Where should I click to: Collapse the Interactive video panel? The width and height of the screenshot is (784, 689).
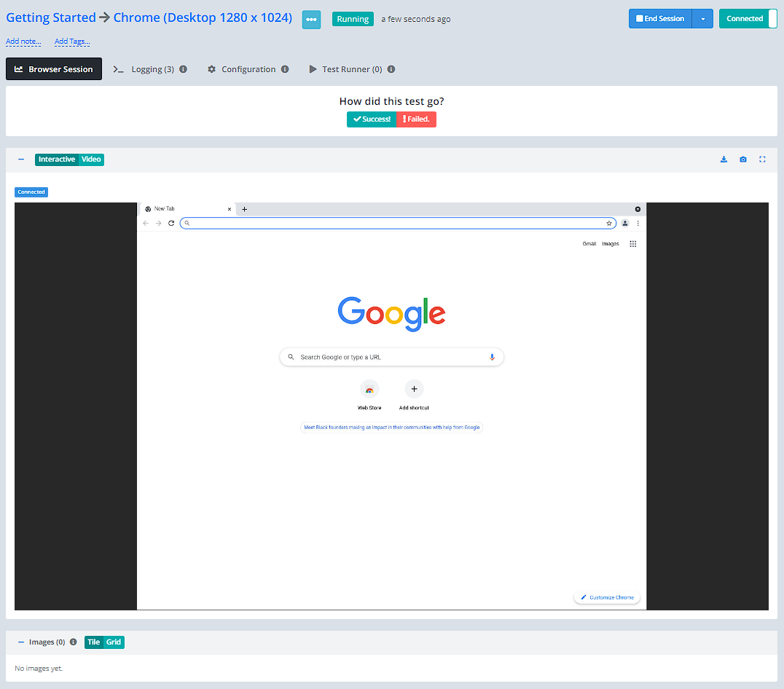coord(21,160)
